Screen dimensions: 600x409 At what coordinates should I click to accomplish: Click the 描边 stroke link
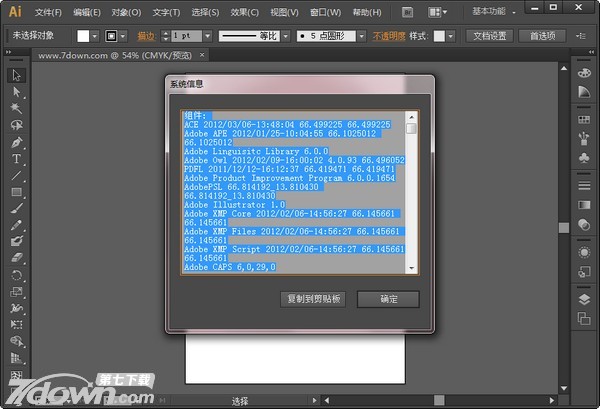point(146,36)
